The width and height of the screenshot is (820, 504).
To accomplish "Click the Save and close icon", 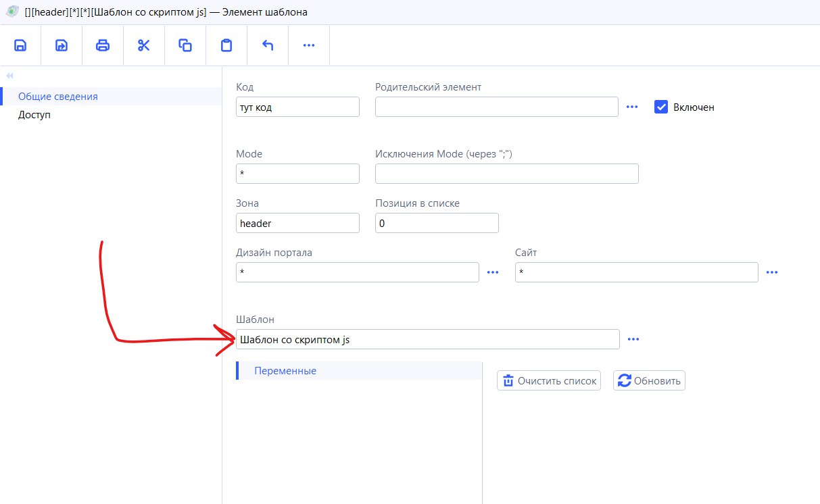I will point(62,45).
